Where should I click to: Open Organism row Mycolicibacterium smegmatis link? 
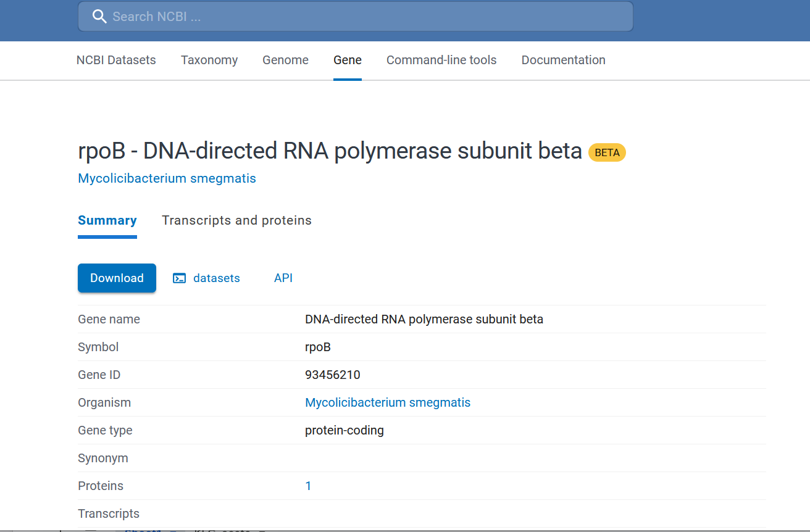(388, 402)
